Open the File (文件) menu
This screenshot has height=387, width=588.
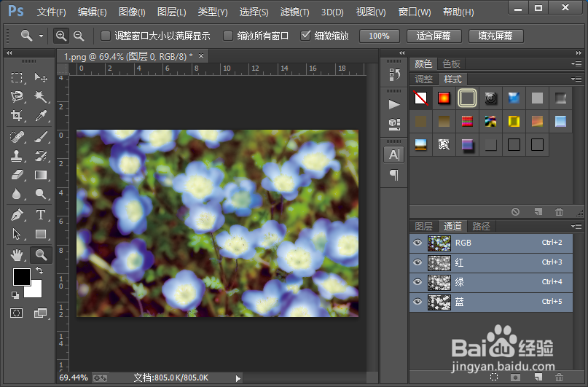[x=52, y=12]
